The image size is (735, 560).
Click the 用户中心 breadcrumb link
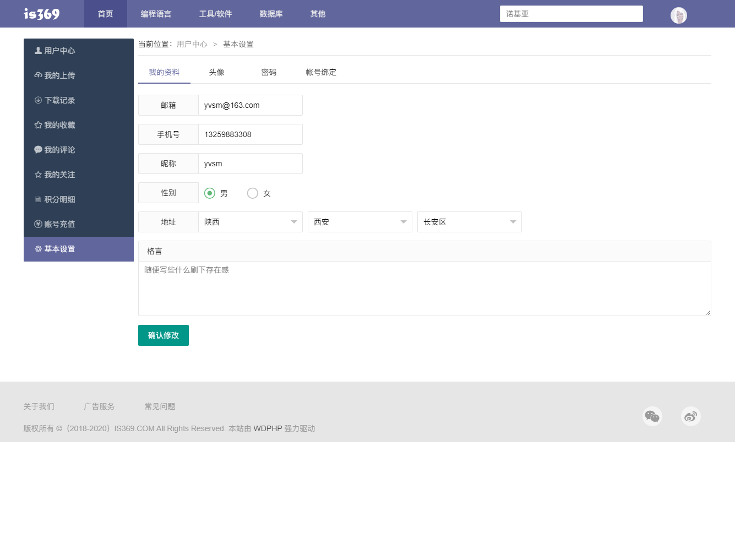tap(192, 44)
